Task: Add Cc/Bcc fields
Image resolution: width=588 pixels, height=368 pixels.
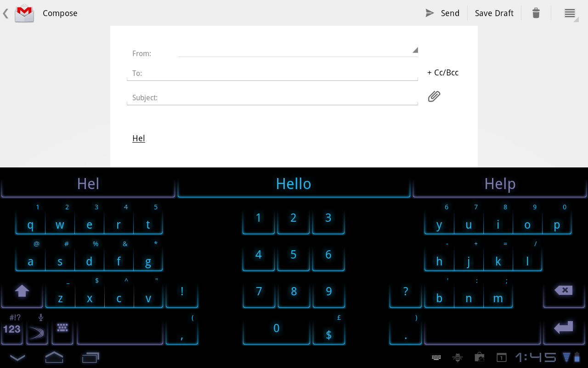Action: point(443,73)
